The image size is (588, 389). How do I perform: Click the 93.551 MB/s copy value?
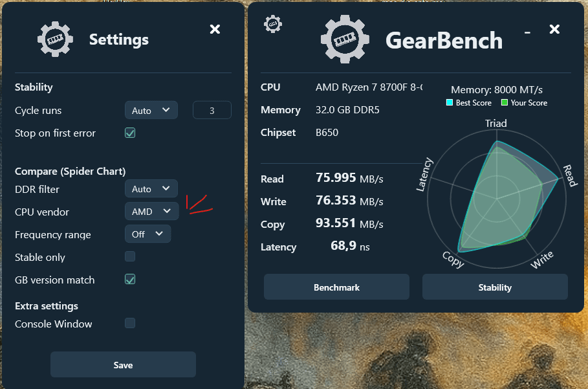coord(349,223)
